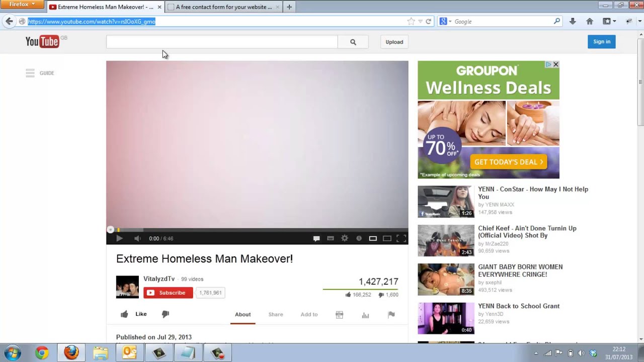This screenshot has width=644, height=362.
Task: Play the video with the play button
Action: click(x=119, y=238)
